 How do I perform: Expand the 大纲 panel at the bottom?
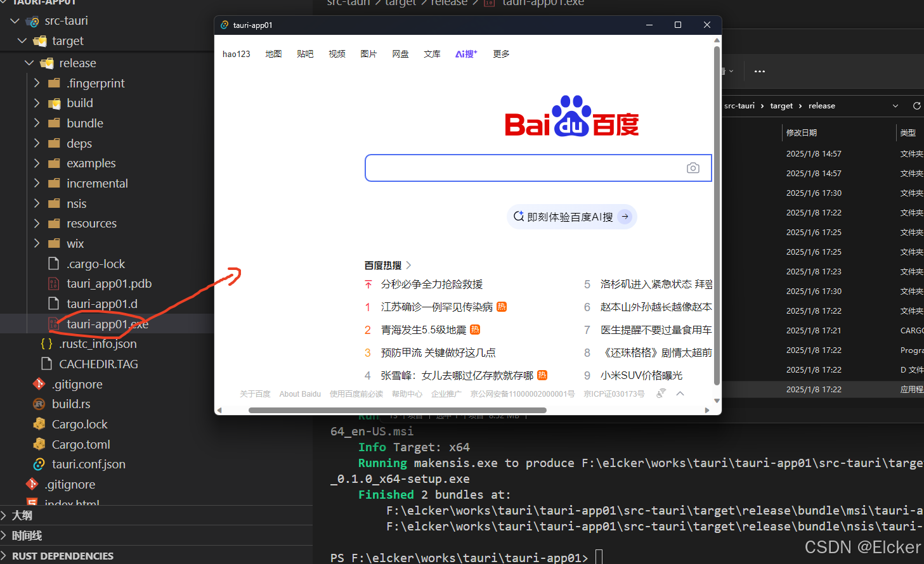tap(23, 515)
